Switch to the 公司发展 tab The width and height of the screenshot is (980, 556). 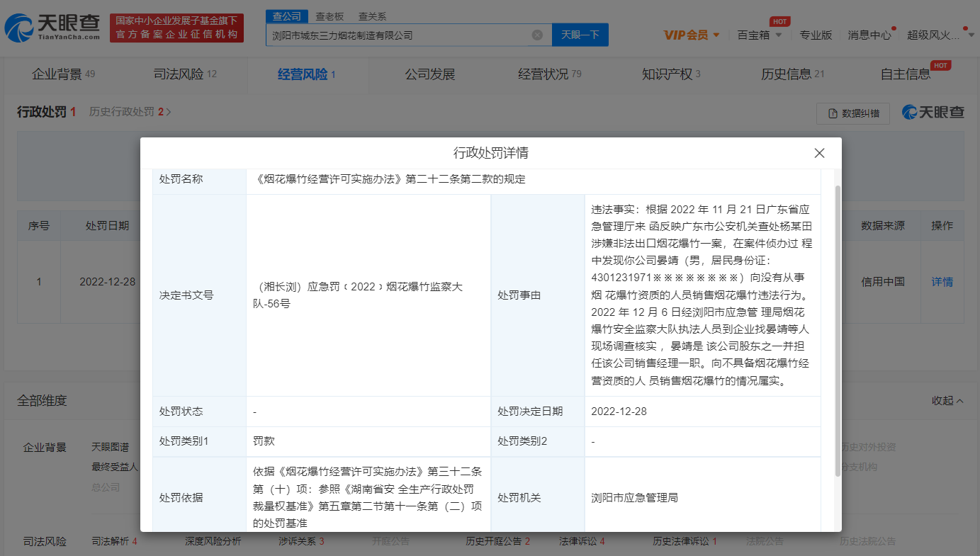429,74
